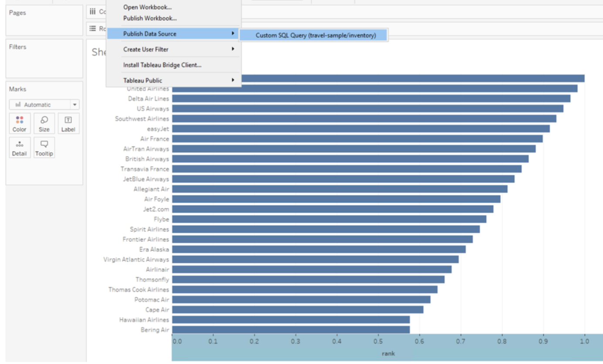Select the AirTran Airways label
Viewport: 603px width, 364px height.
[146, 149]
